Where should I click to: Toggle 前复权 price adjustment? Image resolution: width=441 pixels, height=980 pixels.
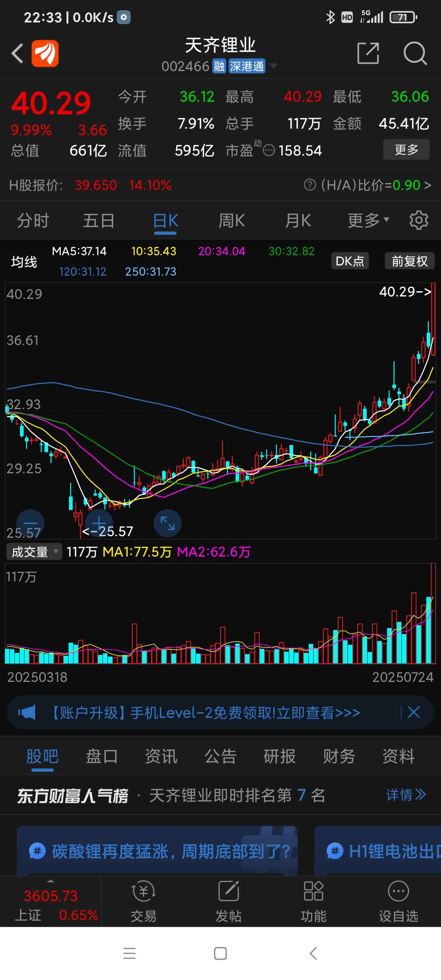(410, 261)
